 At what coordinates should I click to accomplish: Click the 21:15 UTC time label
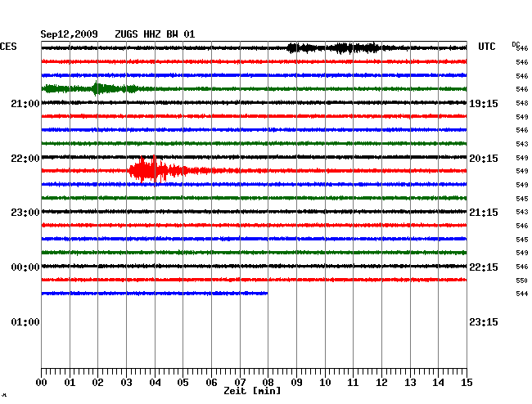[x=484, y=213]
